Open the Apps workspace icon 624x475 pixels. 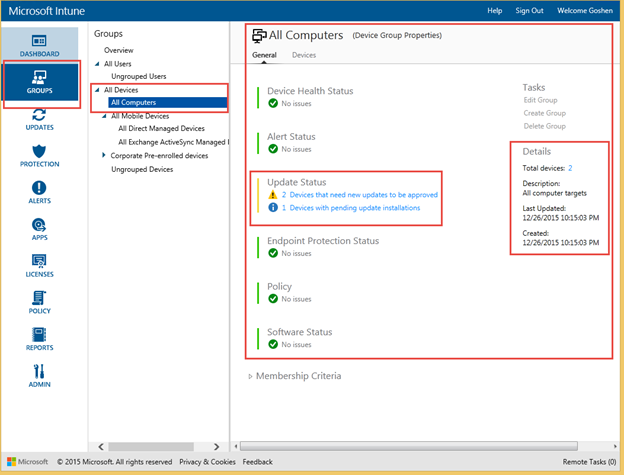(39, 225)
